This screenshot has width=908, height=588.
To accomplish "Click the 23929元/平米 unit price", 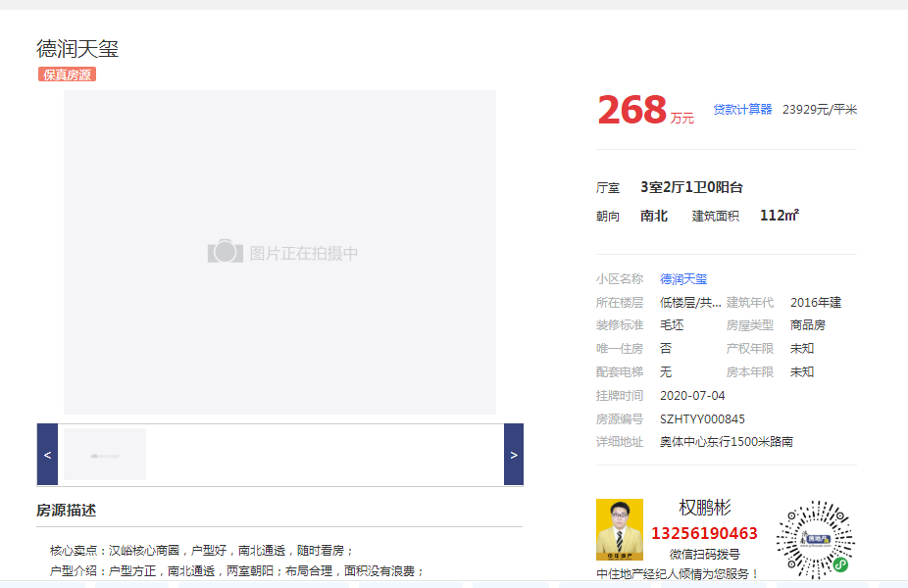I will click(x=819, y=110).
